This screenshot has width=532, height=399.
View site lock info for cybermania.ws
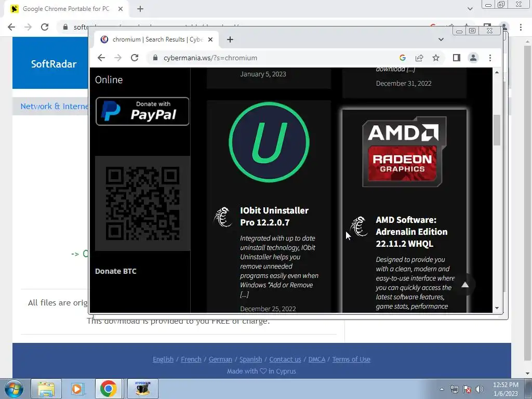point(155,58)
